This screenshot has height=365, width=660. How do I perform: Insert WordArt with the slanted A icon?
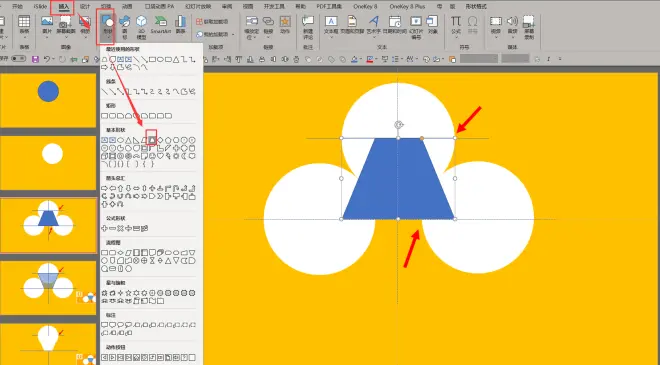(373, 24)
